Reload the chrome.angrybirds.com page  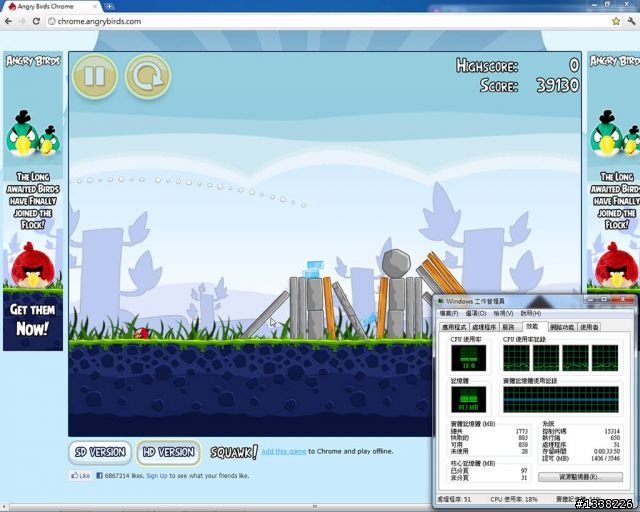36,21
